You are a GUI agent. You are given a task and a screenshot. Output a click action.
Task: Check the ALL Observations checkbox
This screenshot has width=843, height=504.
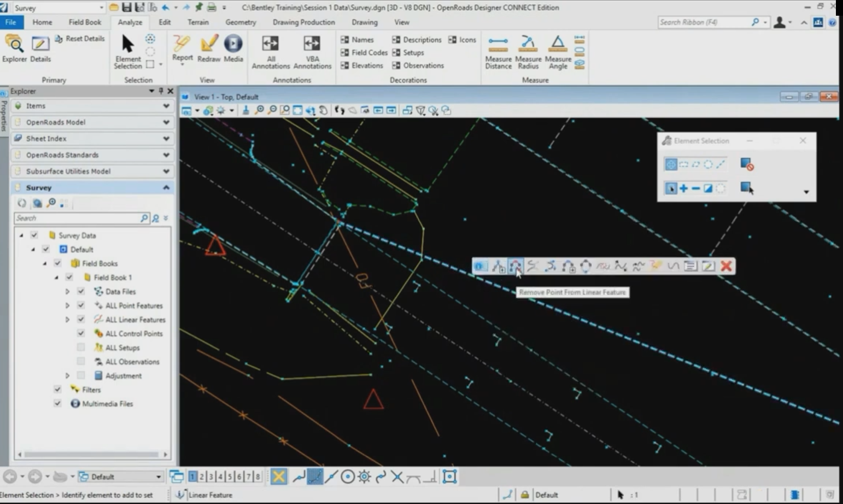tap(81, 362)
